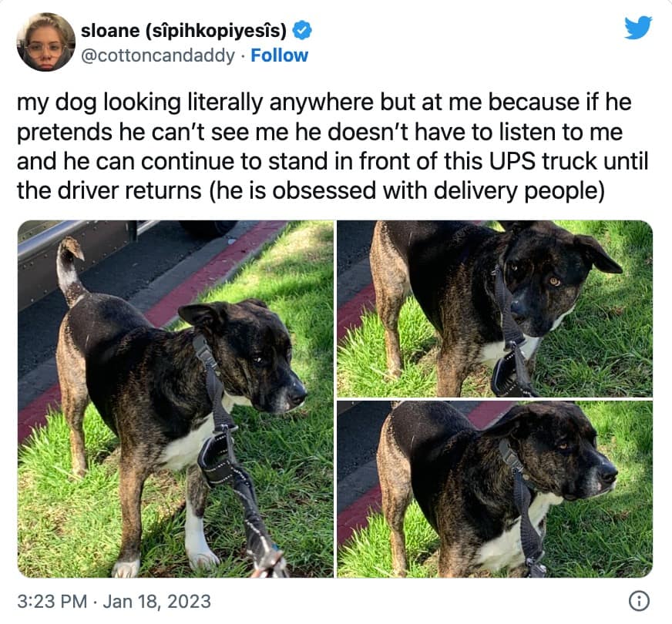Click the blue verified checkmark badge
This screenshot has width=672, height=624.
click(302, 30)
